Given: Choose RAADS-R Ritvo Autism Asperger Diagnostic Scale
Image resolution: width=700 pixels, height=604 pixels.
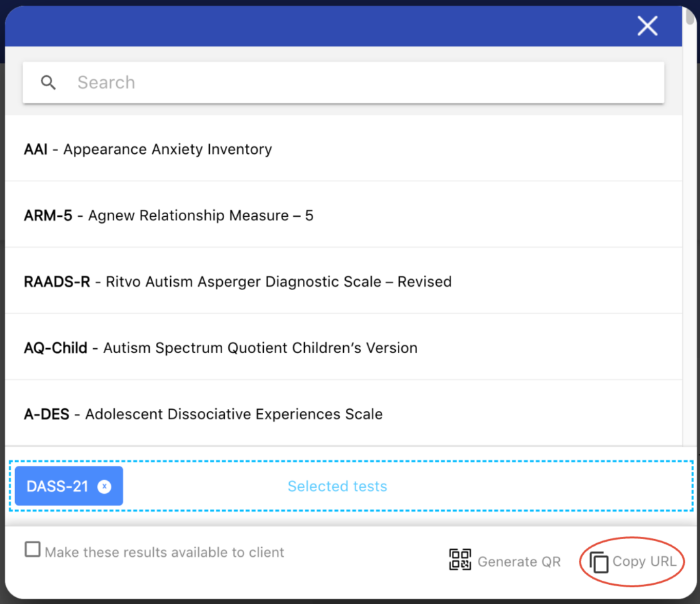Looking at the screenshot, I should tap(343, 281).
